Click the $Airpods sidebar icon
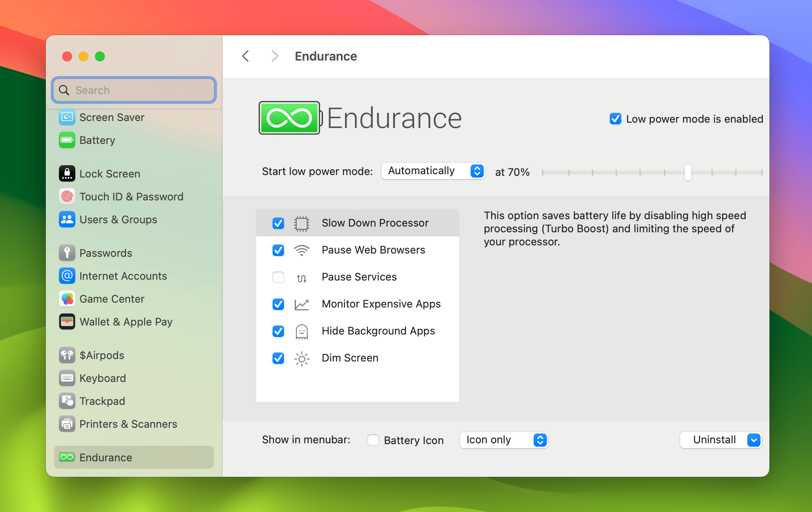 pos(67,355)
